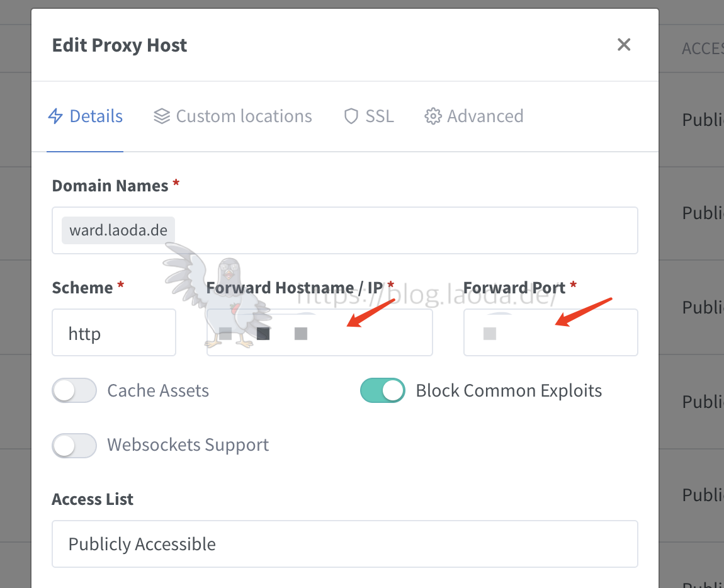The image size is (724, 588).
Task: Click the ward.laoda.de domain tag
Action: 118,230
